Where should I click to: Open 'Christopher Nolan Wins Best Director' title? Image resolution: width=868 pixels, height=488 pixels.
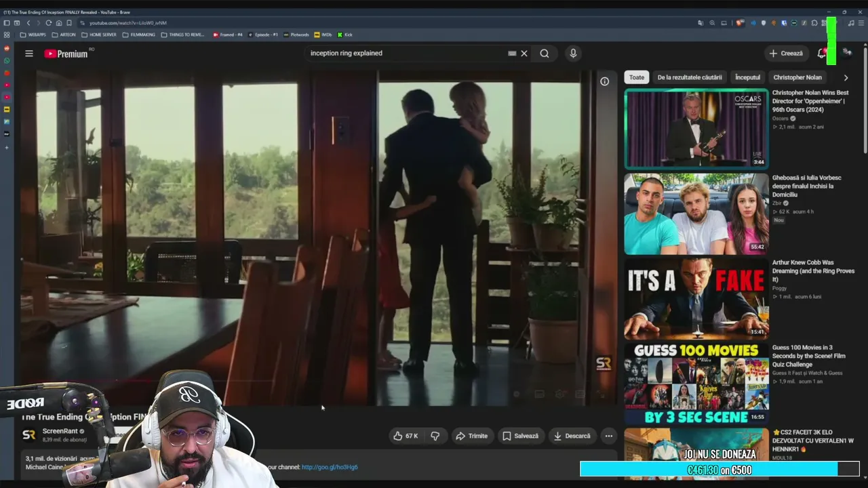tap(810, 101)
